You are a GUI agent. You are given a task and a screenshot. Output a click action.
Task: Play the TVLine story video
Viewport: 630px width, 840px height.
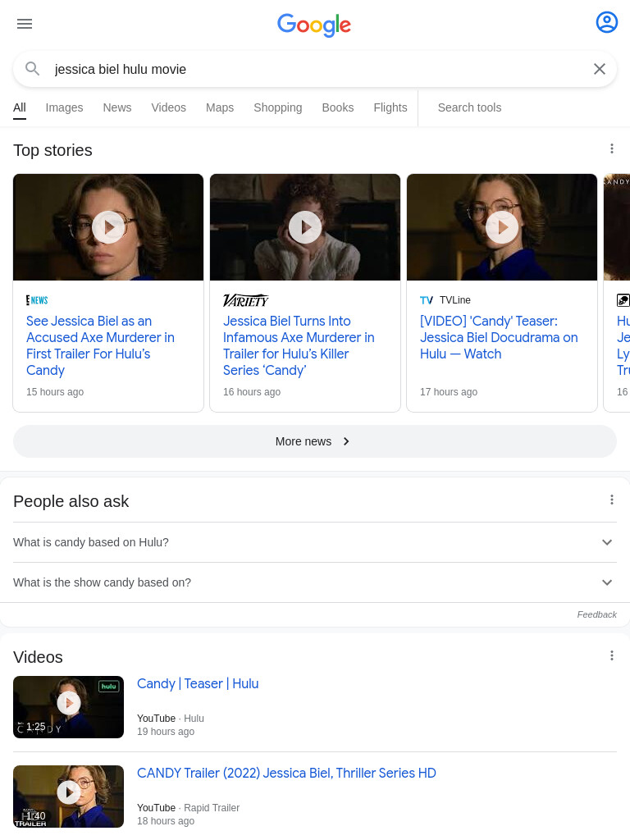pyautogui.click(x=502, y=227)
